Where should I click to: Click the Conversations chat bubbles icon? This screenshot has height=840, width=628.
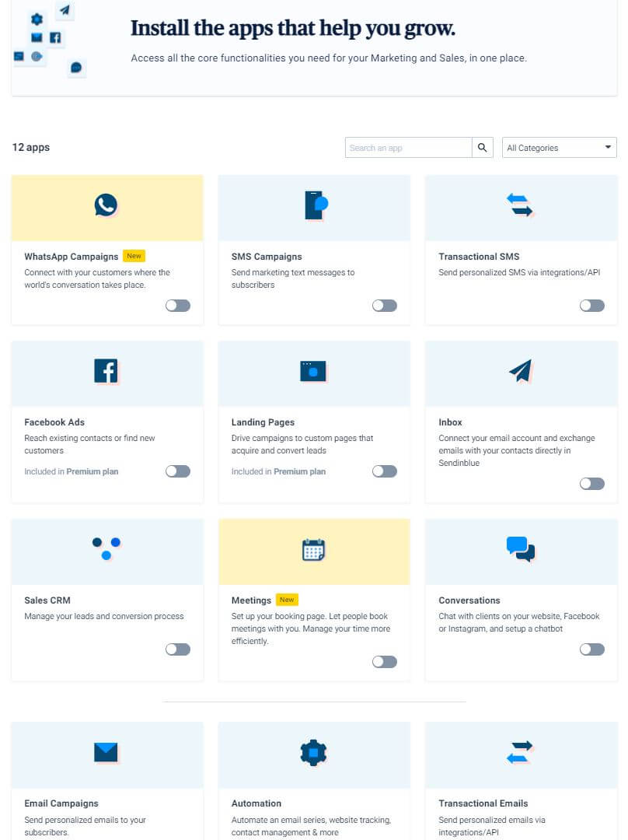click(521, 549)
